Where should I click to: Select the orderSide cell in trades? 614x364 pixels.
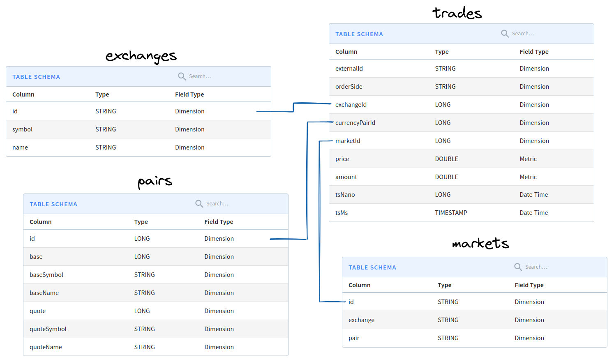(349, 87)
